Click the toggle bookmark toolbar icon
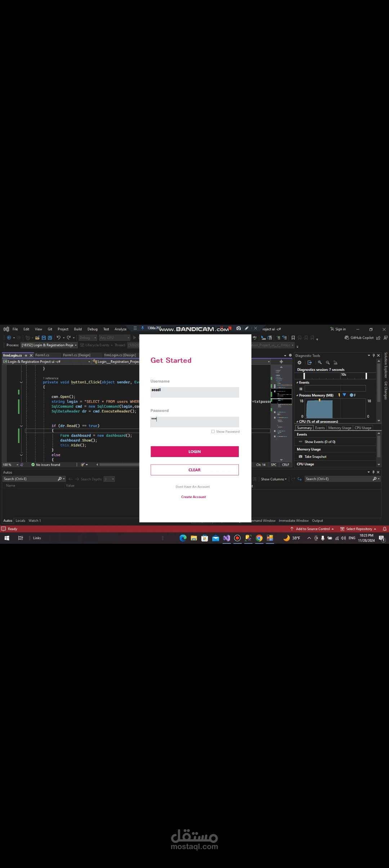The image size is (389, 868). (293, 338)
